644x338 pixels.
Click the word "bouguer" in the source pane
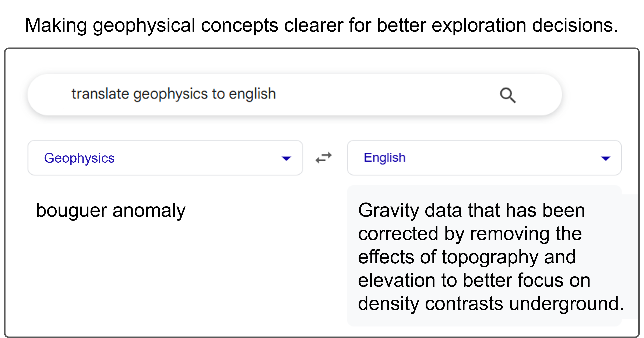coord(71,211)
